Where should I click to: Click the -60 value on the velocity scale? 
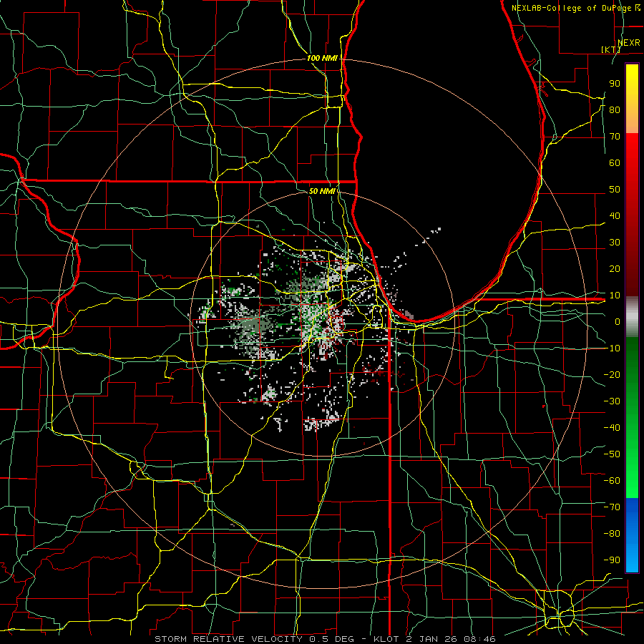612,481
